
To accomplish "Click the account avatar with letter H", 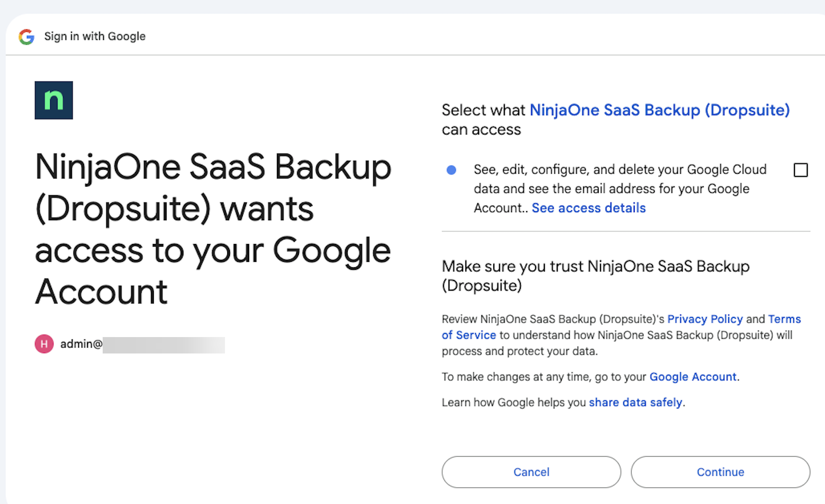I will coord(44,344).
